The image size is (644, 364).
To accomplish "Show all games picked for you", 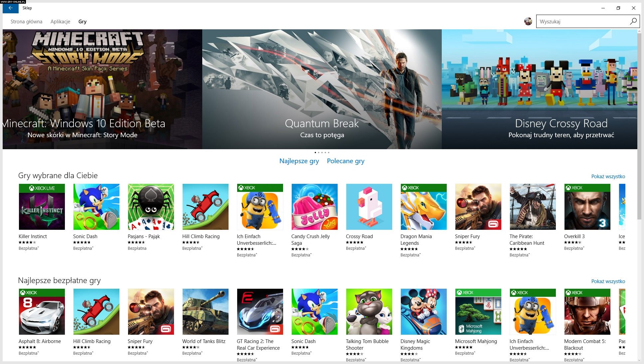I will pos(608,177).
